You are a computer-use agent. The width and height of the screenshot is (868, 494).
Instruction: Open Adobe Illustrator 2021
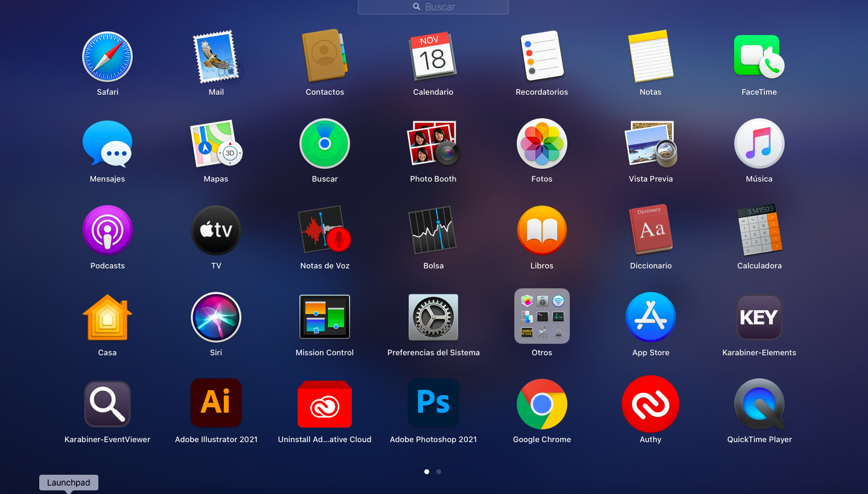(x=216, y=404)
